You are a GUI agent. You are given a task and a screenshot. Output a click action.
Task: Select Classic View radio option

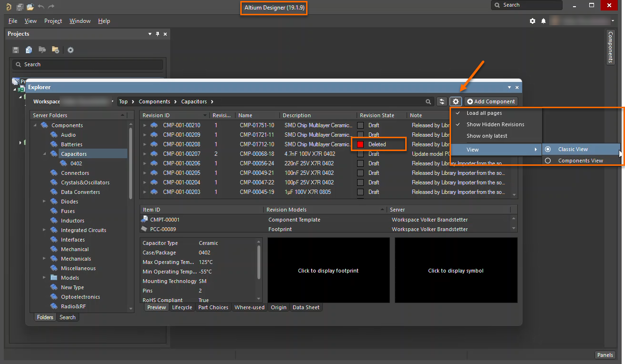(x=581, y=149)
